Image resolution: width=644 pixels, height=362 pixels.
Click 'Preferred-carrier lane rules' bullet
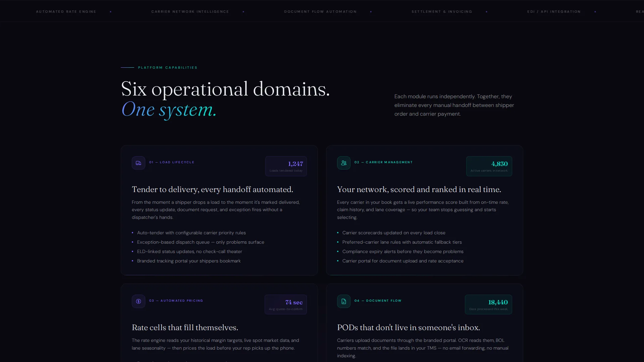coord(402,242)
